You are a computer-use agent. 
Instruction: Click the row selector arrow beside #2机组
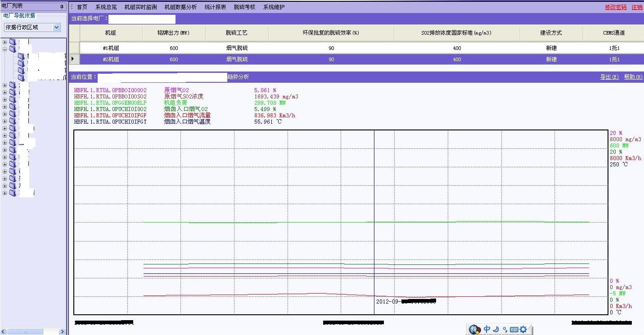pos(73,59)
